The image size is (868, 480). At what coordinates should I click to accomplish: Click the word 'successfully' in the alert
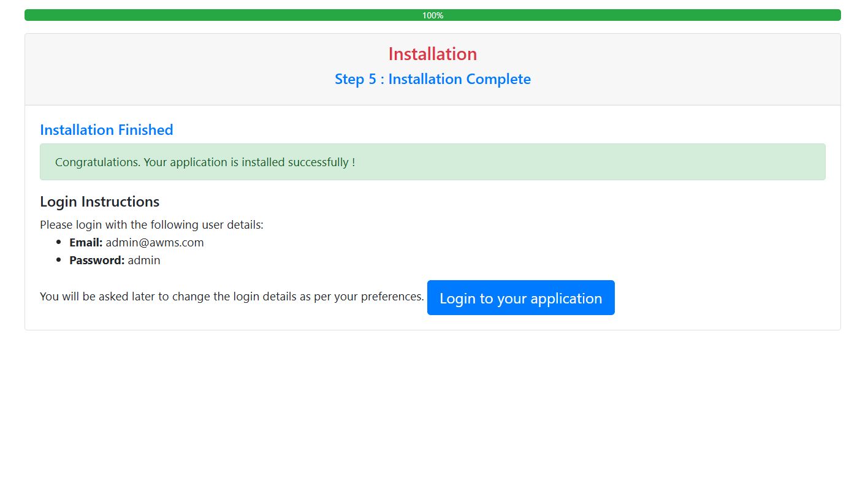pos(316,162)
